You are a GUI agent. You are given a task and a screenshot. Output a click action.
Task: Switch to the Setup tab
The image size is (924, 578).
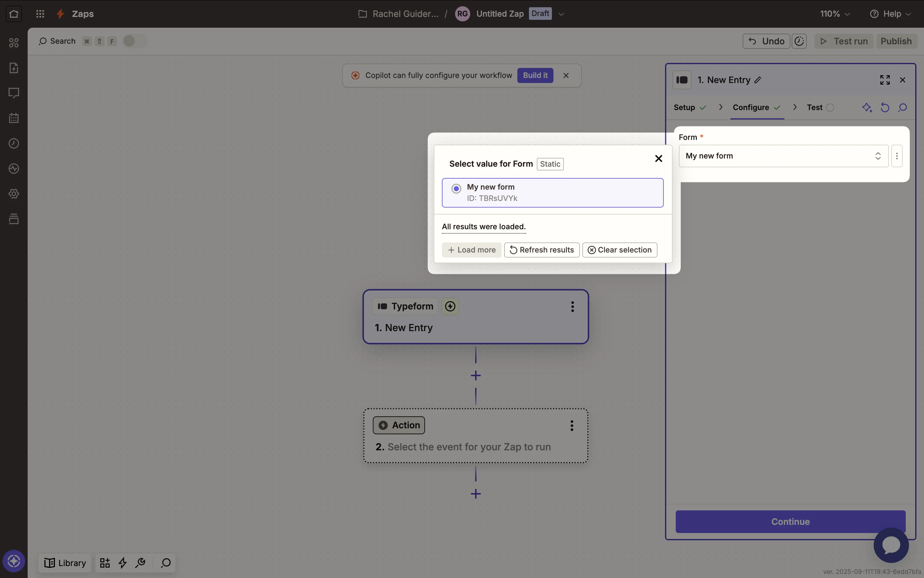pyautogui.click(x=690, y=108)
